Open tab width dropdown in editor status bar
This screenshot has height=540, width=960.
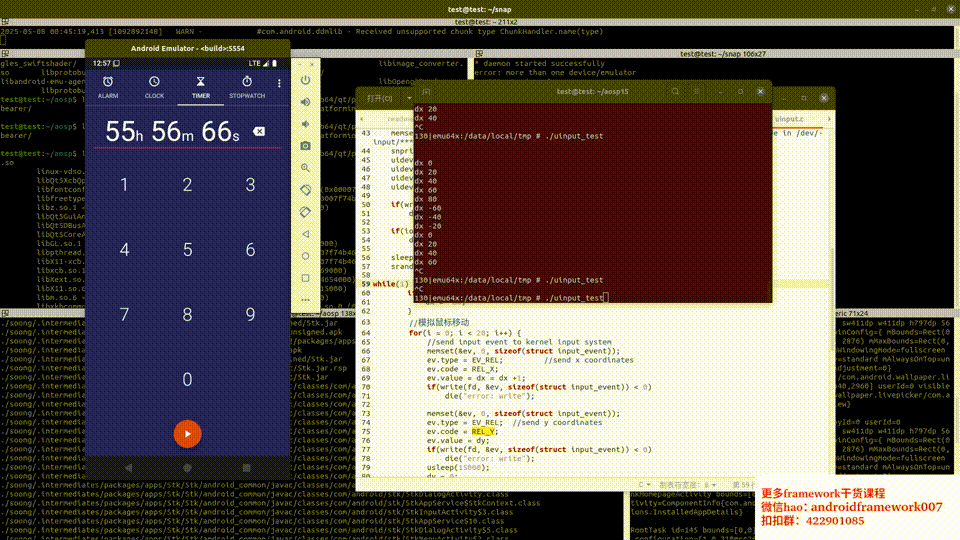(x=688, y=485)
